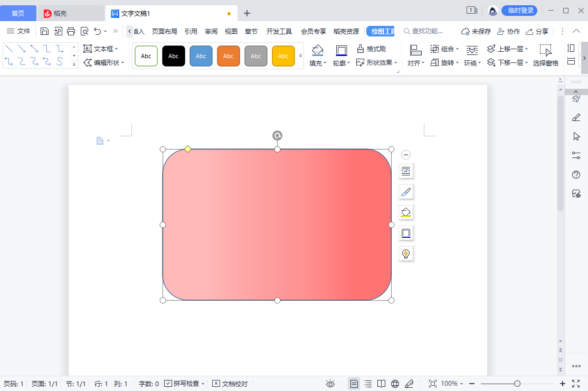Click the 分享 share button
Viewport: 588px width, 391px height.
click(537, 32)
